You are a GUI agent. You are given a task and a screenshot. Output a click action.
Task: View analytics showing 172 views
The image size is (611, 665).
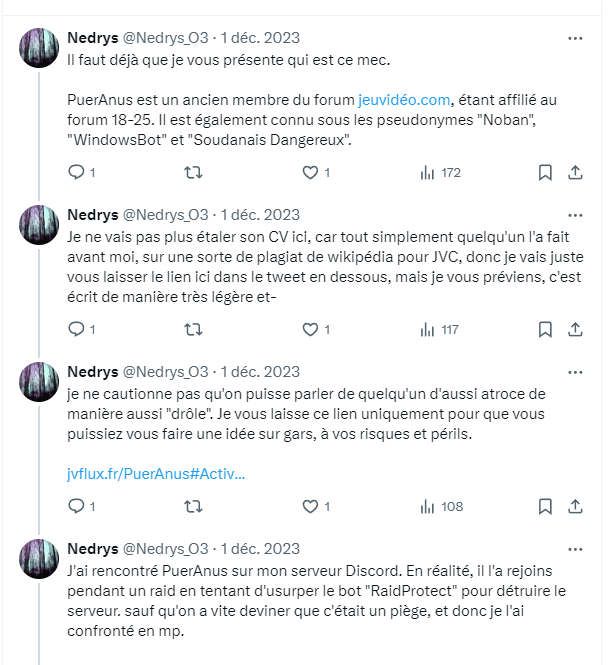tap(440, 172)
